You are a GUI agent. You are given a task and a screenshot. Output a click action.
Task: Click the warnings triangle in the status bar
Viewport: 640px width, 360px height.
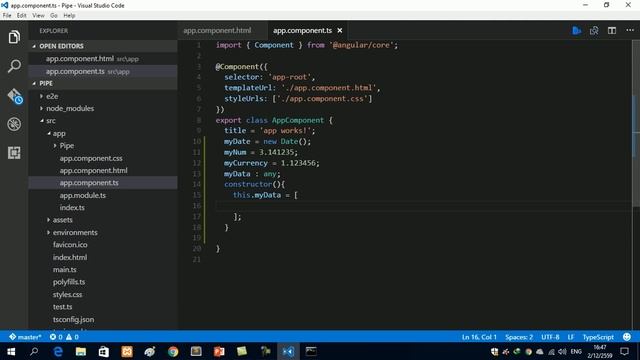tap(72, 337)
